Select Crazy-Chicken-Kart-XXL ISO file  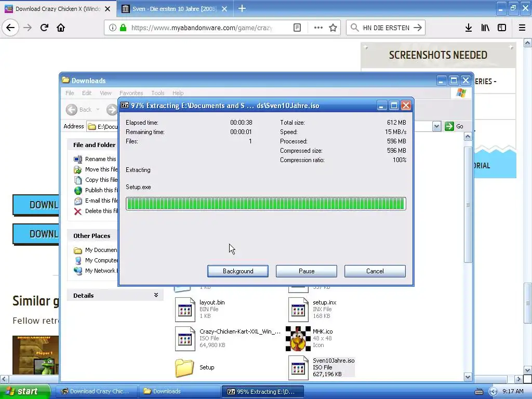(x=228, y=338)
